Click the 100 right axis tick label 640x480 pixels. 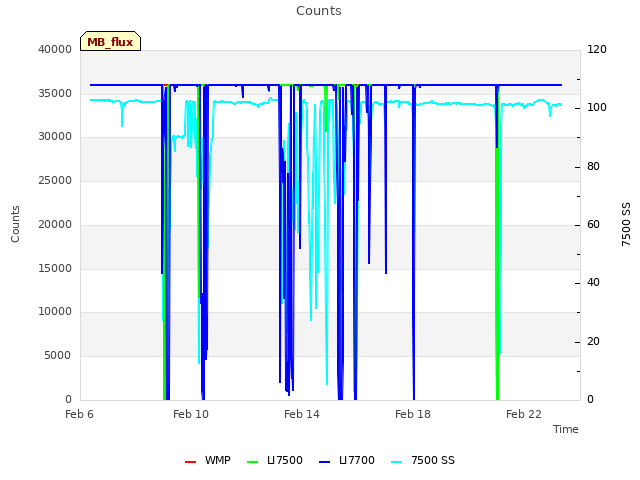(x=597, y=108)
